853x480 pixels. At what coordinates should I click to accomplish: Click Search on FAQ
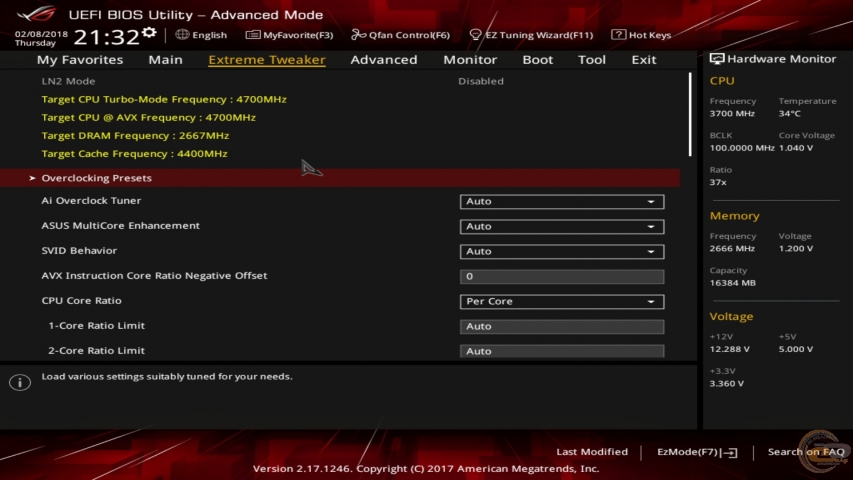pyautogui.click(x=806, y=452)
